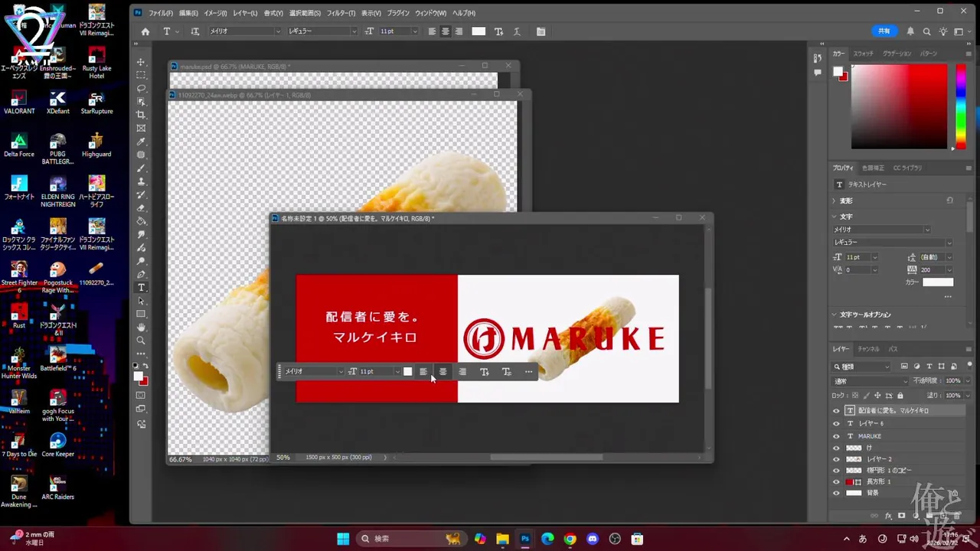Toggle text orientation in options bar
Screen dimensions: 980x551
click(x=194, y=31)
